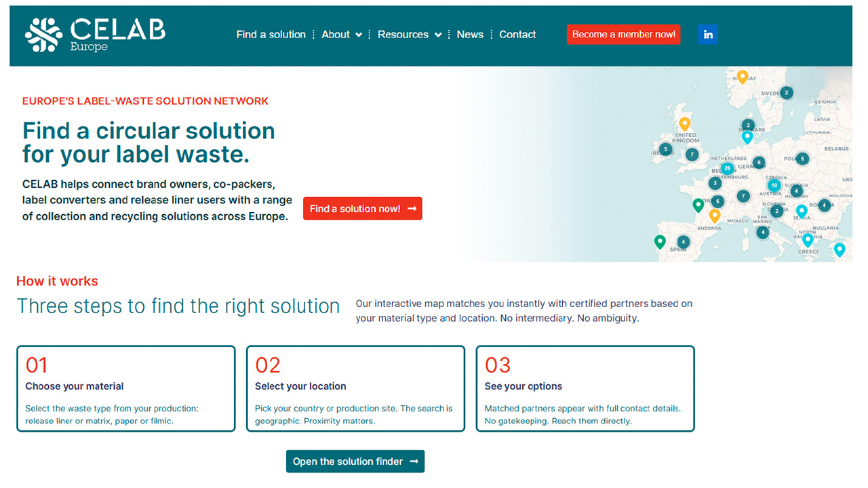This screenshot has width=868, height=488.
Task: Select the 7 cluster marker in England
Action: [x=692, y=155]
